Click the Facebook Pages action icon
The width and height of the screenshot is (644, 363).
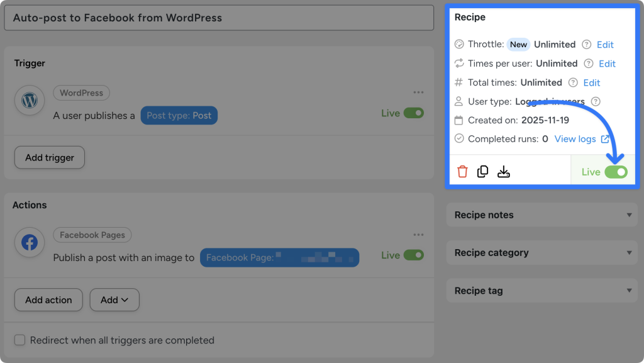pos(29,242)
